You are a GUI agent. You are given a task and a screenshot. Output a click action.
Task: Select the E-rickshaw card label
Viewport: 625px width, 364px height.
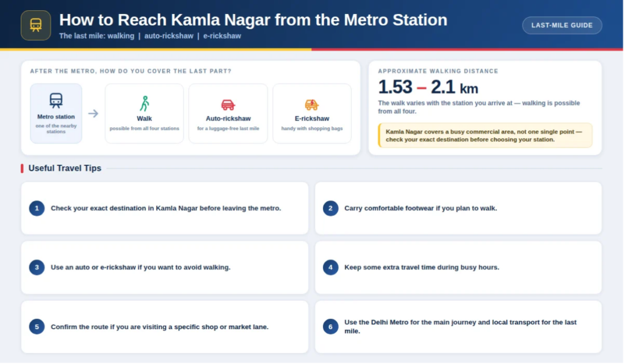[312, 119]
